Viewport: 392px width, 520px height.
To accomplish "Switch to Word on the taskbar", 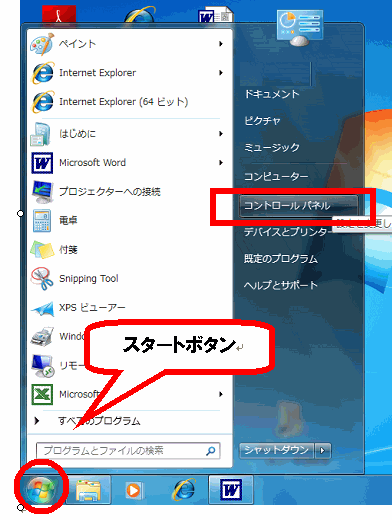I will pos(231,490).
